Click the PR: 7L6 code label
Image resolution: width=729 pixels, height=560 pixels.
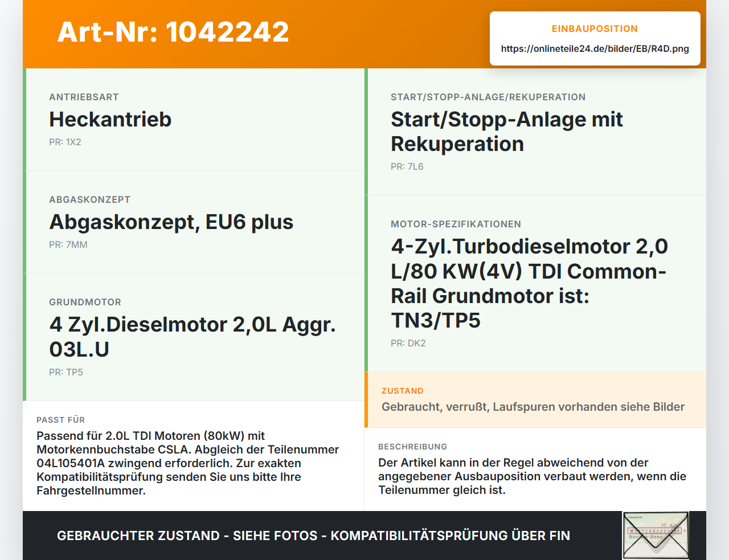(407, 166)
